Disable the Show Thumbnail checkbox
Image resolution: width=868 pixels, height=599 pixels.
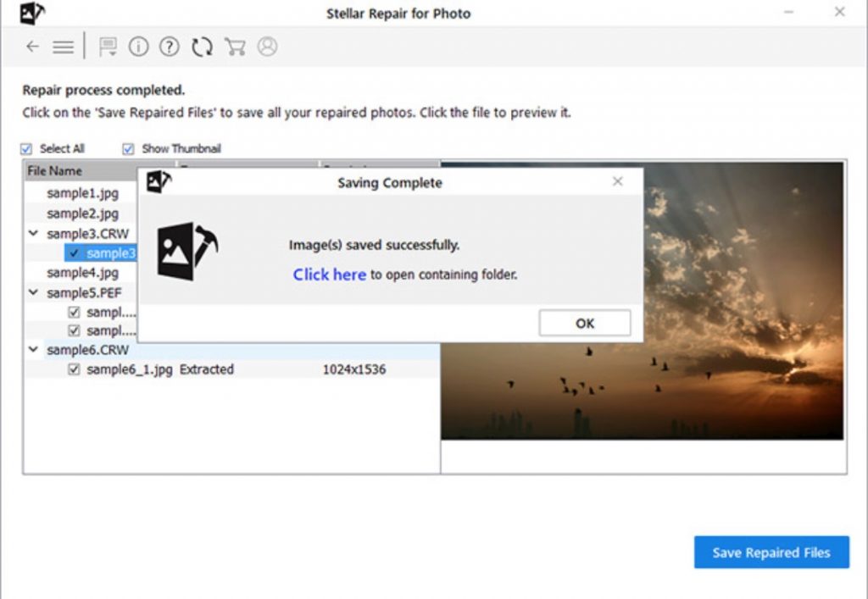[128, 149]
